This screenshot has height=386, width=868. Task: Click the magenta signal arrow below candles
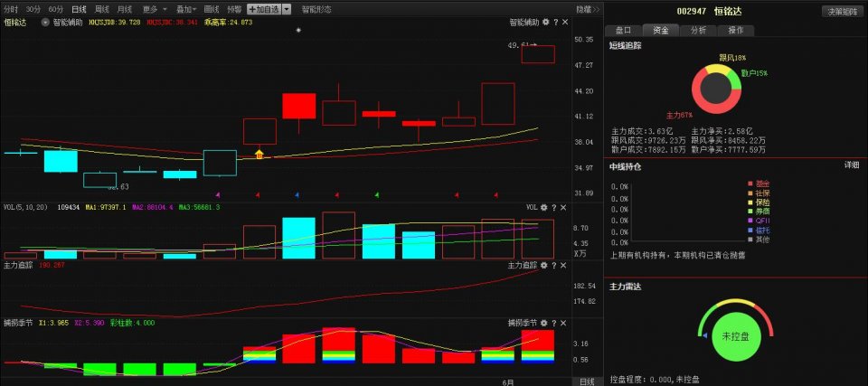pyautogui.click(x=218, y=195)
